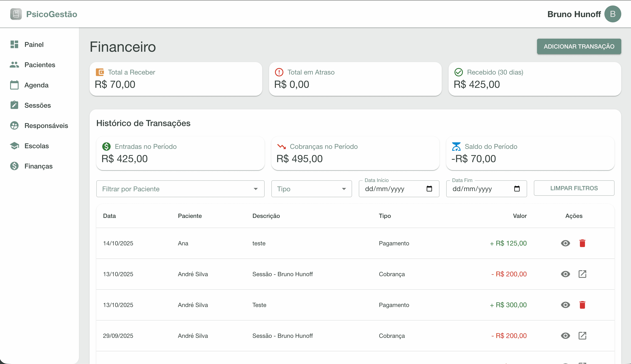
Task: Switch to the Painel menu entry
Action: (x=34, y=44)
